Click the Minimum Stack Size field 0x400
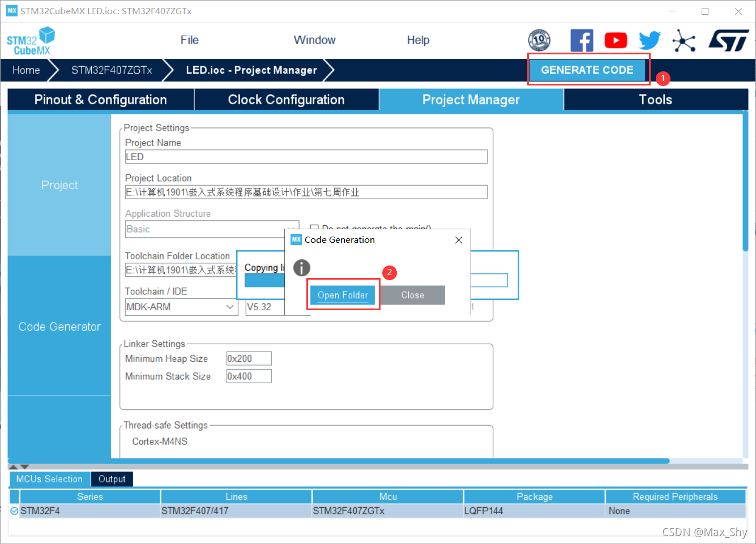The width and height of the screenshot is (756, 544). pyautogui.click(x=249, y=376)
